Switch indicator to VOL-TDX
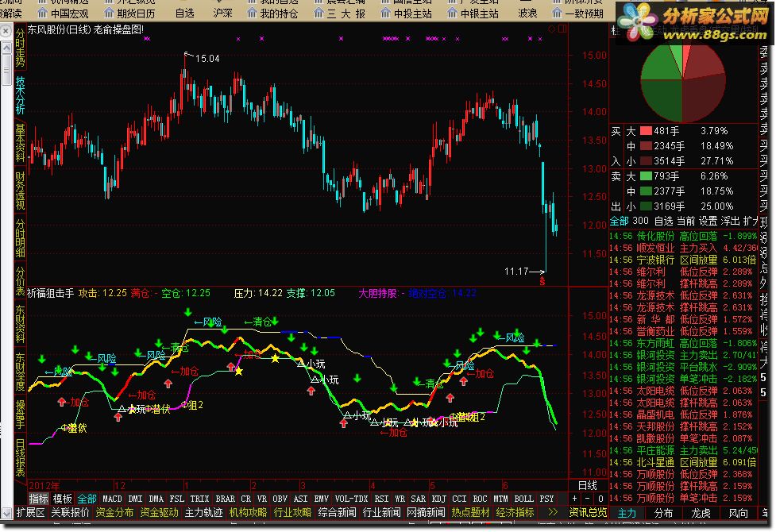This screenshot has width=776, height=532. [351, 499]
